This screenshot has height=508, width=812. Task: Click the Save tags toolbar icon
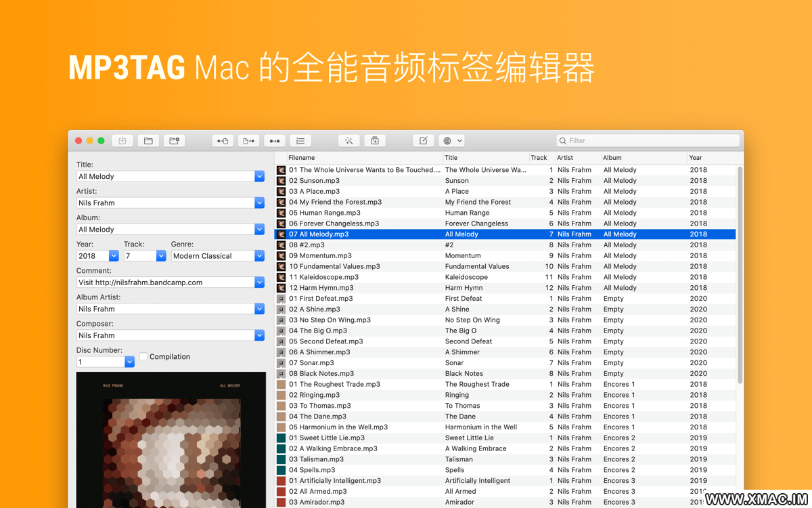[x=122, y=141]
